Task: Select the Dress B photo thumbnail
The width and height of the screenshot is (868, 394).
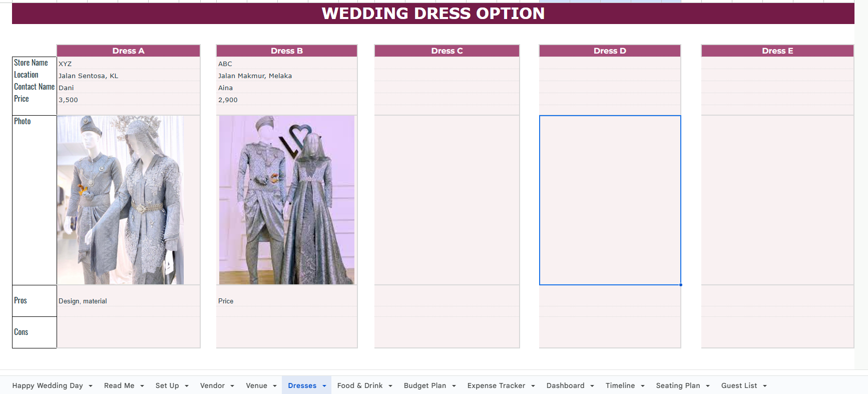Action: tap(286, 200)
